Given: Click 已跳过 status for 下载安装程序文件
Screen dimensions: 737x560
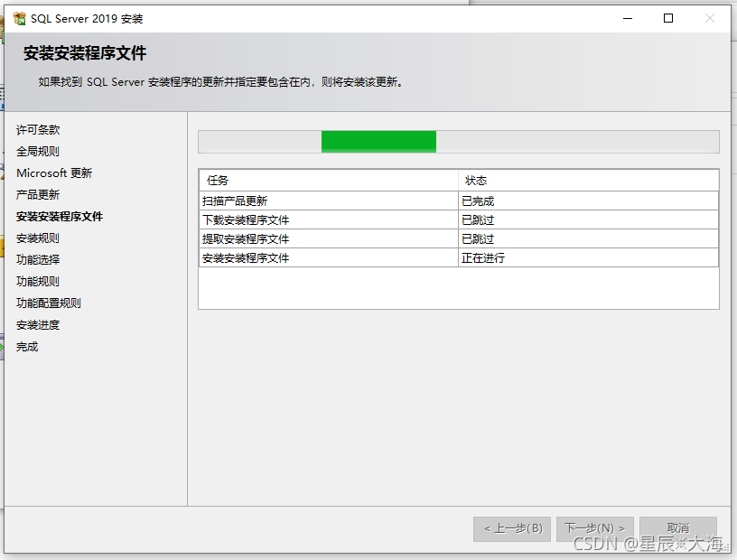Looking at the screenshot, I should coord(589,219).
